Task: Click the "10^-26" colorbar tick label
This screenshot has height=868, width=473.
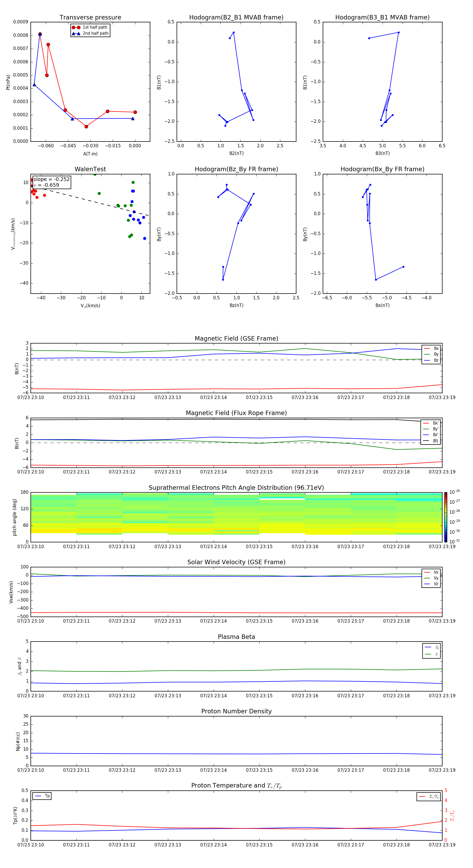Action: 455,492
